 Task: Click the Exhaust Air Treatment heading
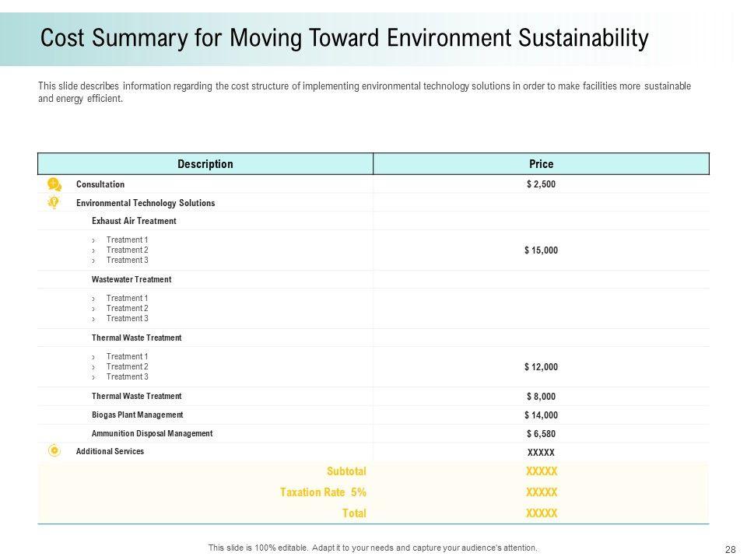pos(134,221)
